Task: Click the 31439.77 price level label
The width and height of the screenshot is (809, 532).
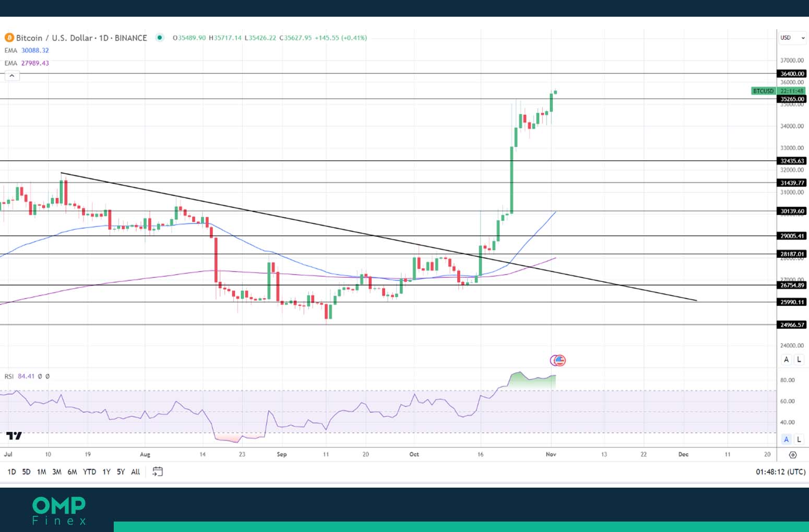Action: pos(792,183)
